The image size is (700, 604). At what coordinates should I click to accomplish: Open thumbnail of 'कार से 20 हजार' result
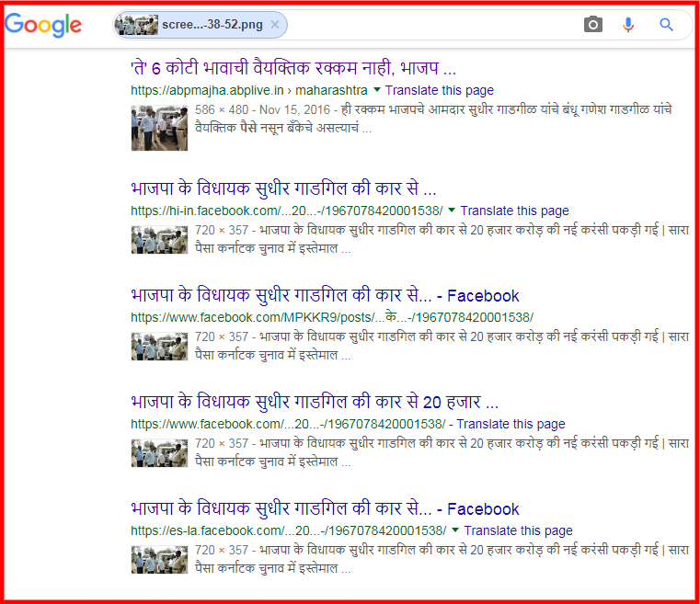coord(159,453)
